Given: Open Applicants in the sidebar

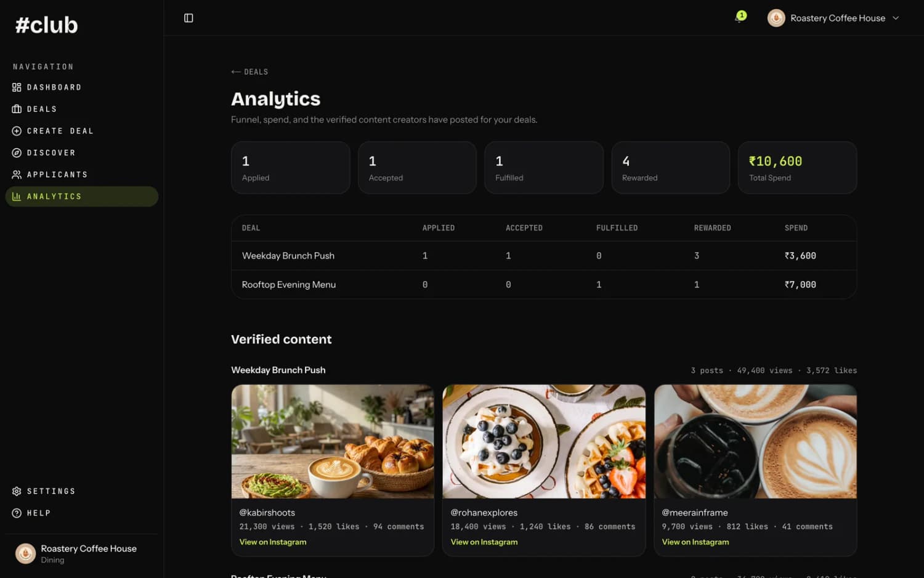Looking at the screenshot, I should click(81, 175).
